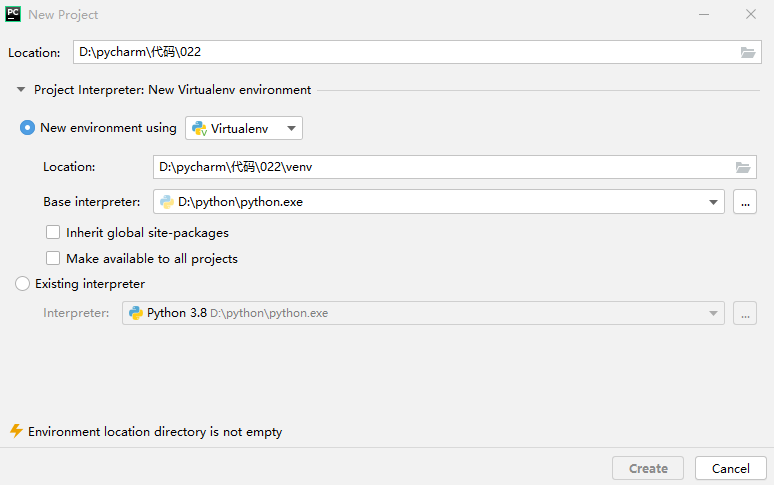
Task: Click the lightning warning icon
Action: coord(16,431)
